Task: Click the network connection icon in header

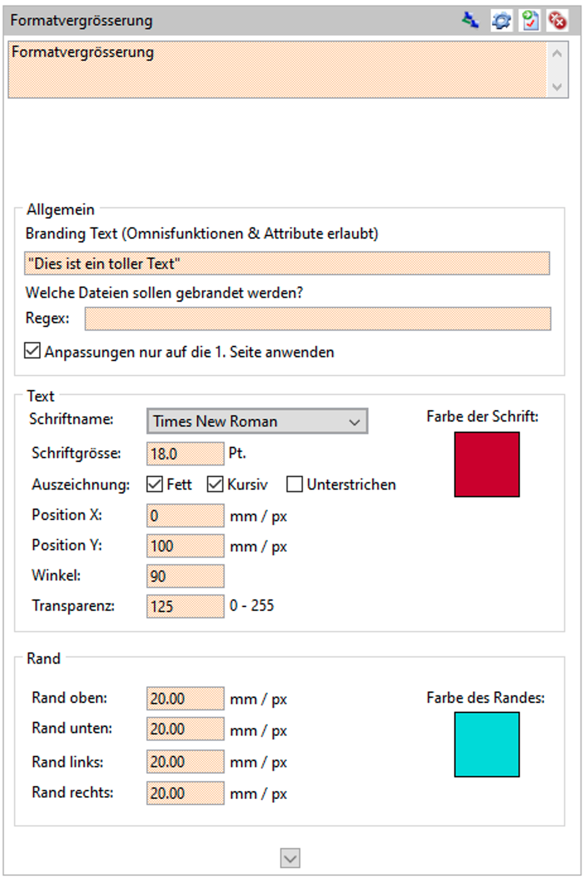Action: 470,20
